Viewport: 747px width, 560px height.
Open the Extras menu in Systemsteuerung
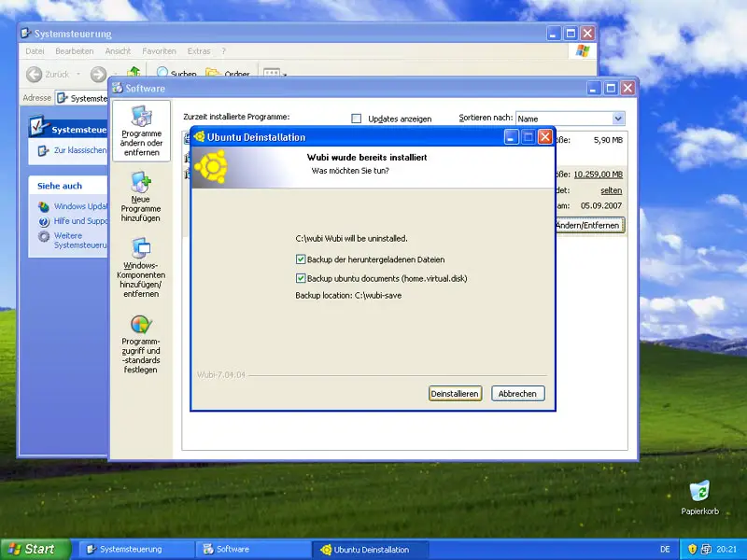tap(199, 51)
